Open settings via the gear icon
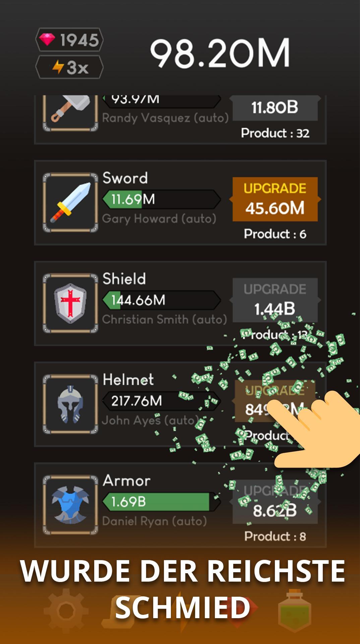 [x=66, y=610]
